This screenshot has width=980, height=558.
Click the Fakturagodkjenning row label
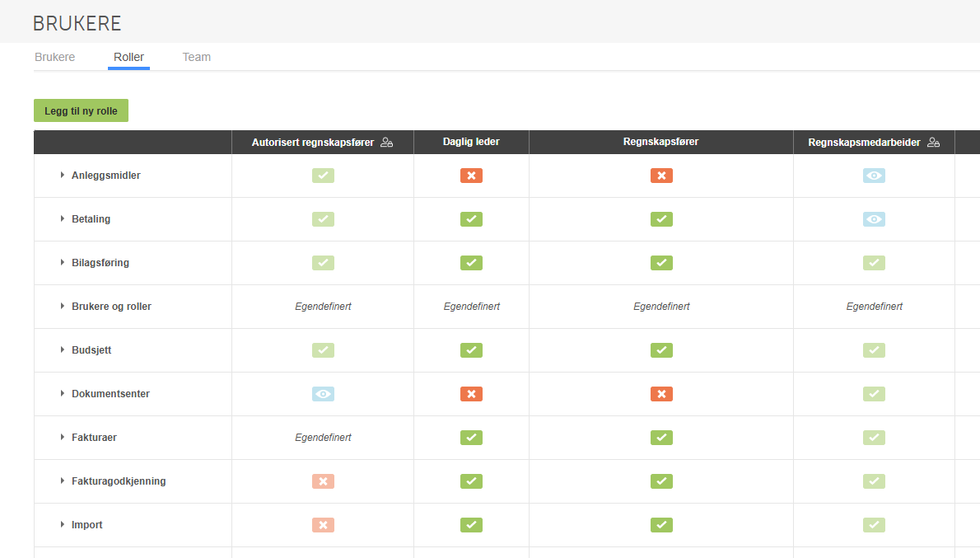[x=119, y=481]
